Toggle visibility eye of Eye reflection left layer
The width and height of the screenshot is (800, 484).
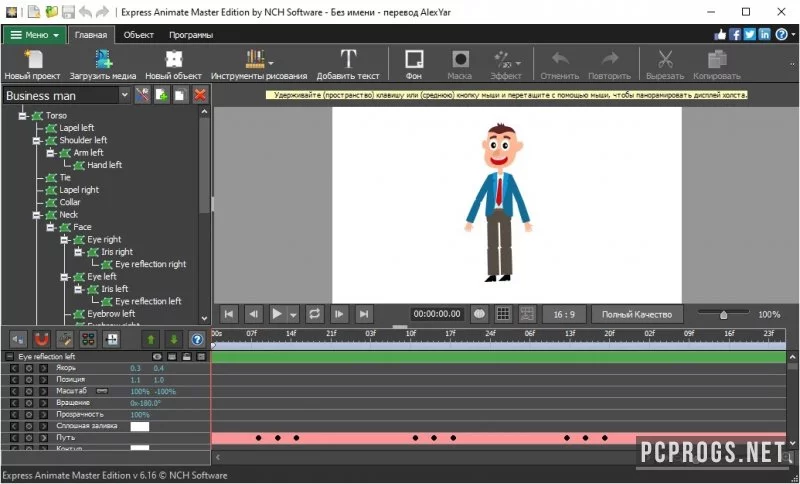tap(157, 357)
